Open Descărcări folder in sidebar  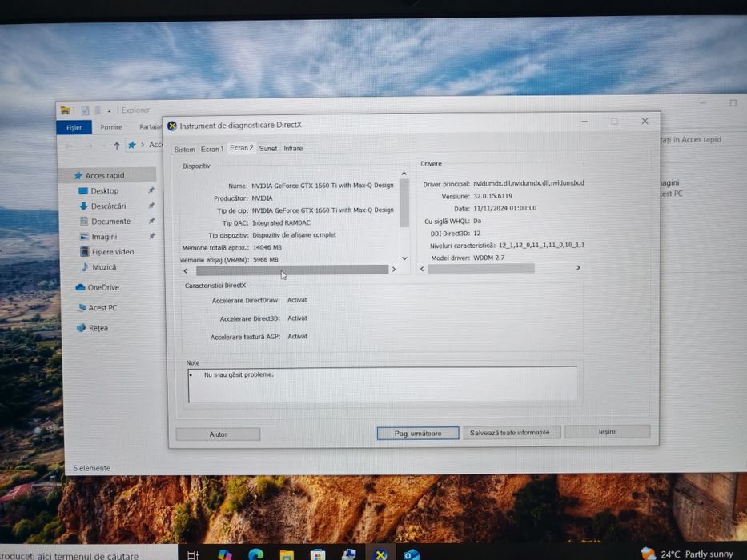(108, 206)
